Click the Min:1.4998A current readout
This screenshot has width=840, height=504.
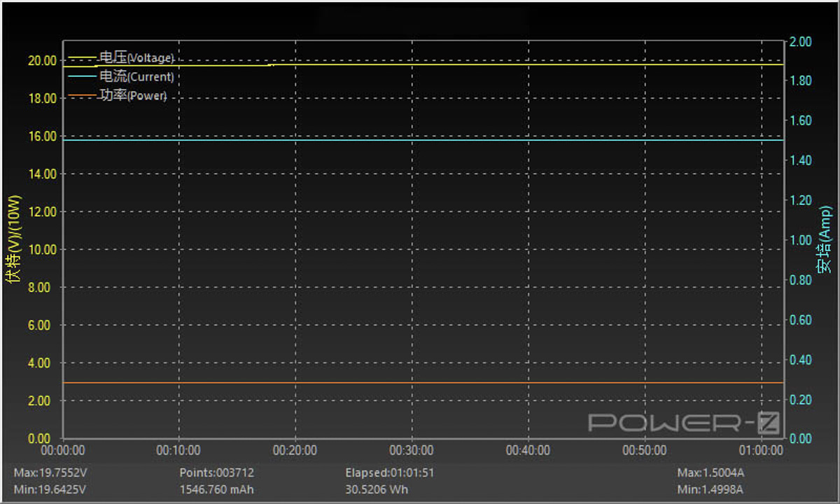tap(710, 489)
